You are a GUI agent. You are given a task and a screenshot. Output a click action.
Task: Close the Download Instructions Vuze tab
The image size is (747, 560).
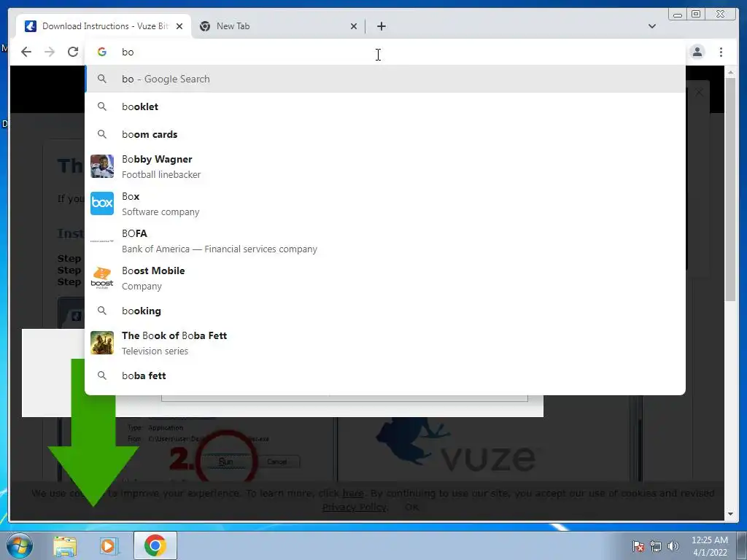pos(179,26)
